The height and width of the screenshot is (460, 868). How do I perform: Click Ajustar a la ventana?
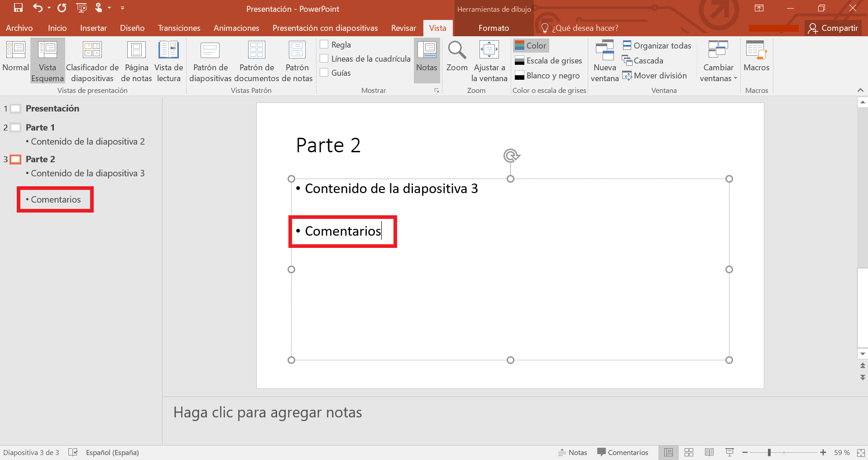(x=489, y=61)
